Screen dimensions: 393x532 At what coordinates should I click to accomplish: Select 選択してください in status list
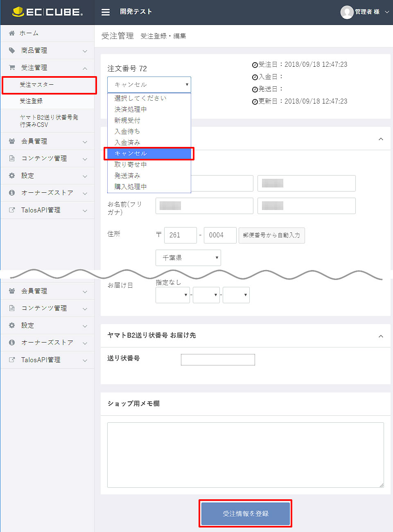point(149,98)
